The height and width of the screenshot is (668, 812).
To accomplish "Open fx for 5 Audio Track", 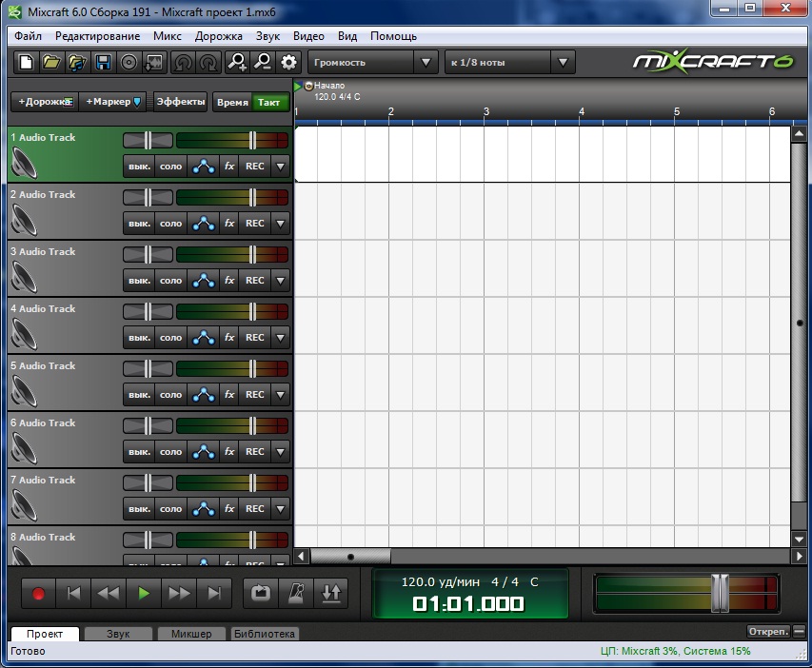I will point(229,395).
